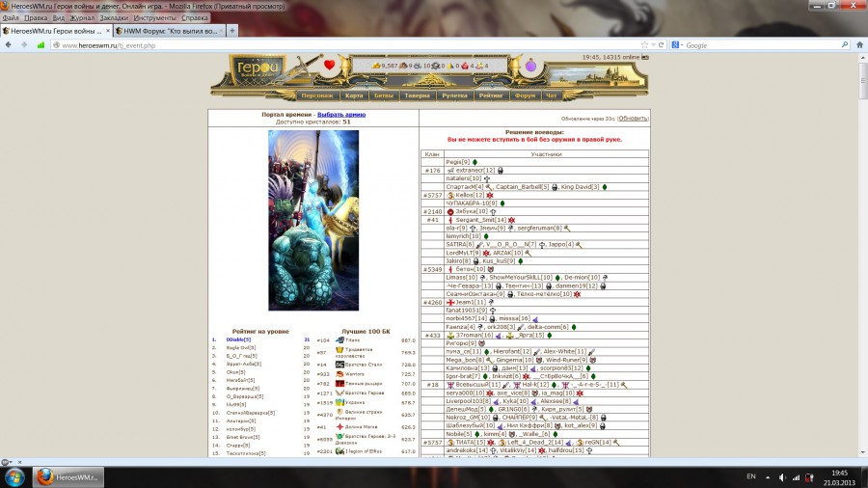Go to the Таверна section
The image size is (868, 488).
[417, 95]
